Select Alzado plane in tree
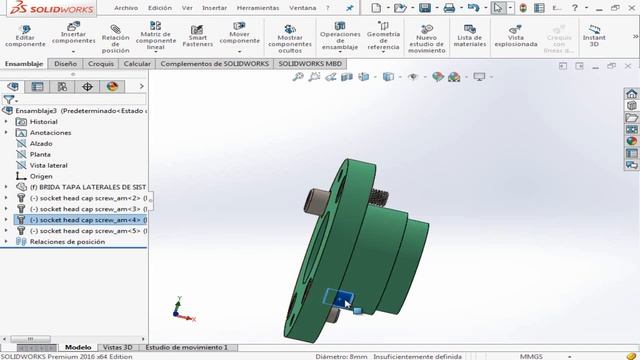 click(x=41, y=144)
